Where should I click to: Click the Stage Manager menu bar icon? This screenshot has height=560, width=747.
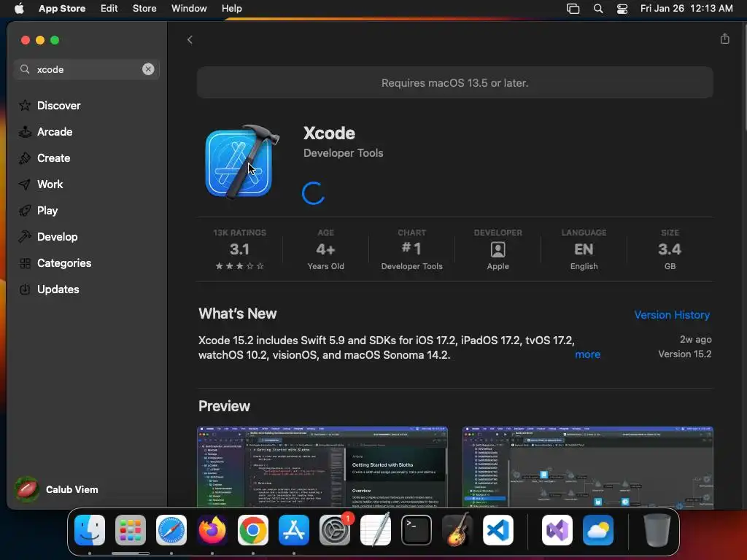click(x=573, y=9)
